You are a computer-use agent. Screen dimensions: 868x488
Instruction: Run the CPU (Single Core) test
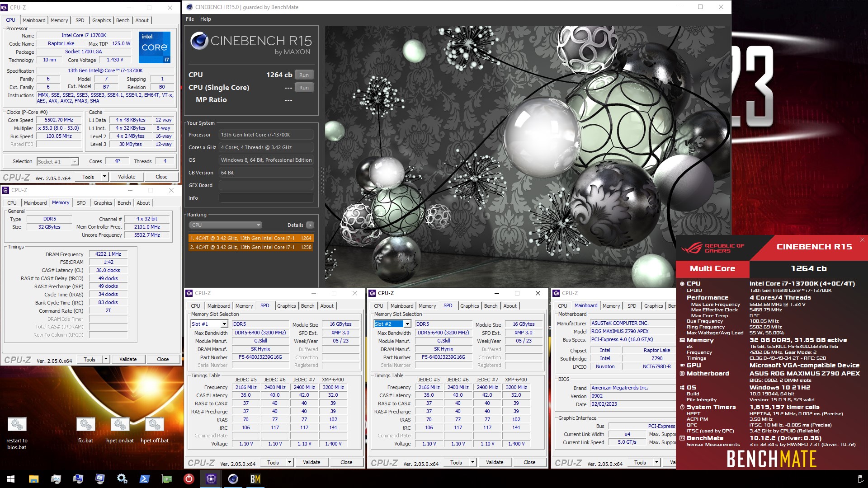[x=304, y=88]
